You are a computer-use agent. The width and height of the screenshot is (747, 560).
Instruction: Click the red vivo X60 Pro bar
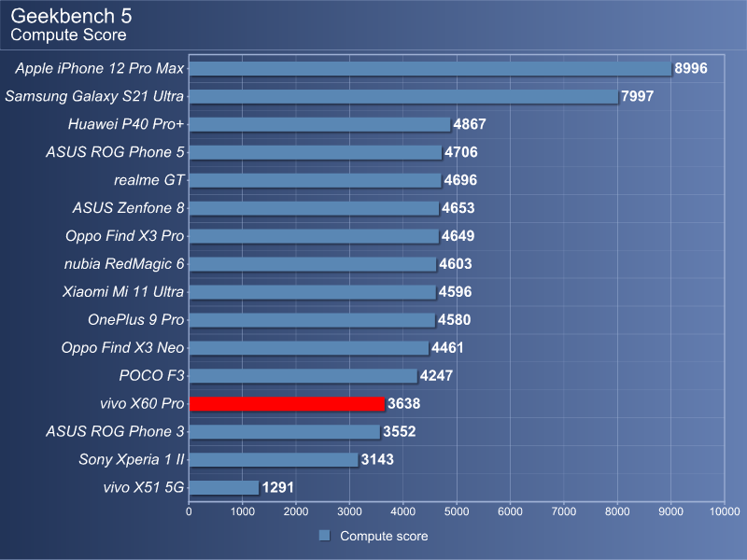click(x=287, y=404)
